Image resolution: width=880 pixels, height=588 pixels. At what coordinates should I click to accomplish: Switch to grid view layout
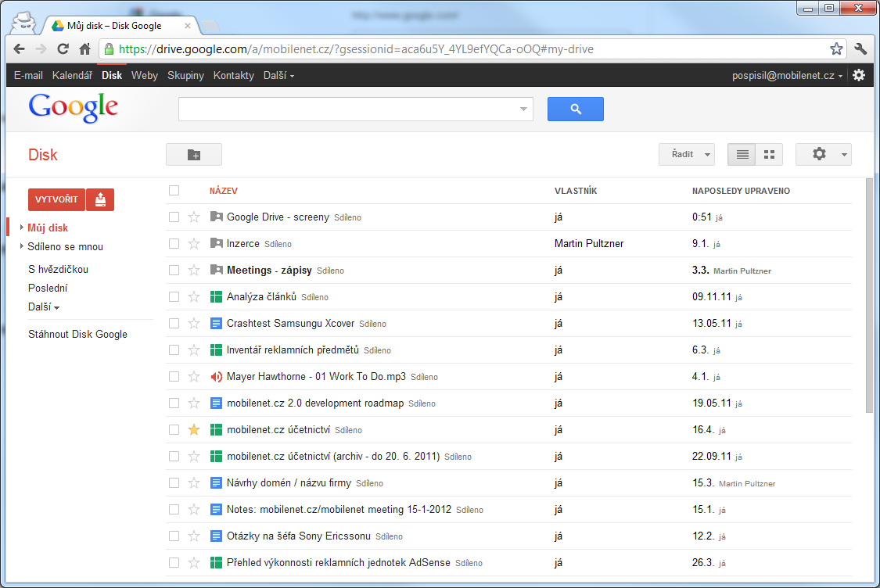click(768, 154)
